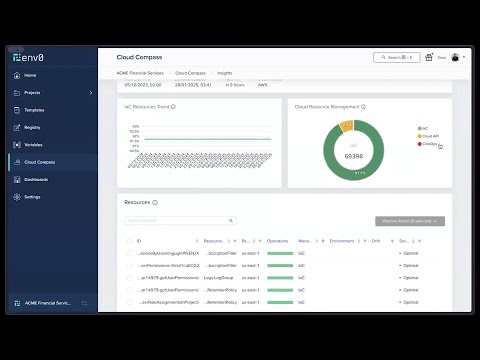This screenshot has width=480, height=360.
Task: Click the Drift column header label
Action: point(376,241)
